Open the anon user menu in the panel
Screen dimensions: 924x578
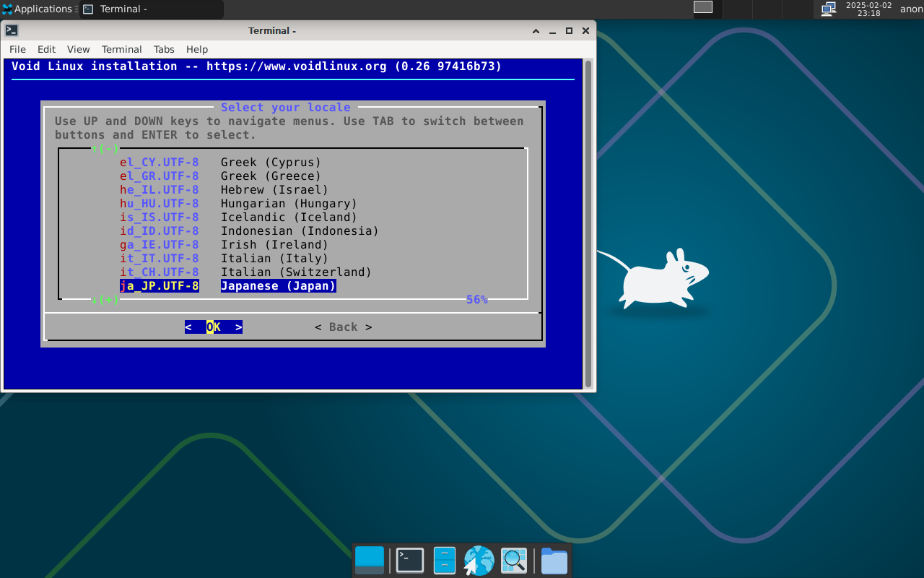point(911,9)
